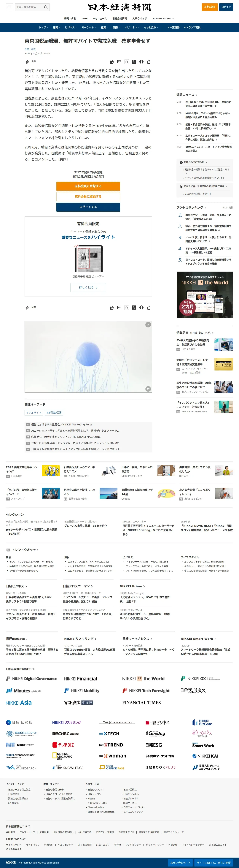Click the magnifying glass search icon
Image resolution: width=239 pixels, height=868 pixels.
point(46,7)
